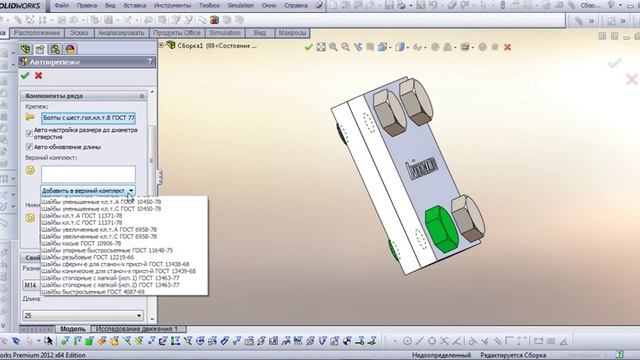Open the Длина 25 dropdown
Image resolution: width=640 pixels, height=360 pixels.
pos(83,316)
